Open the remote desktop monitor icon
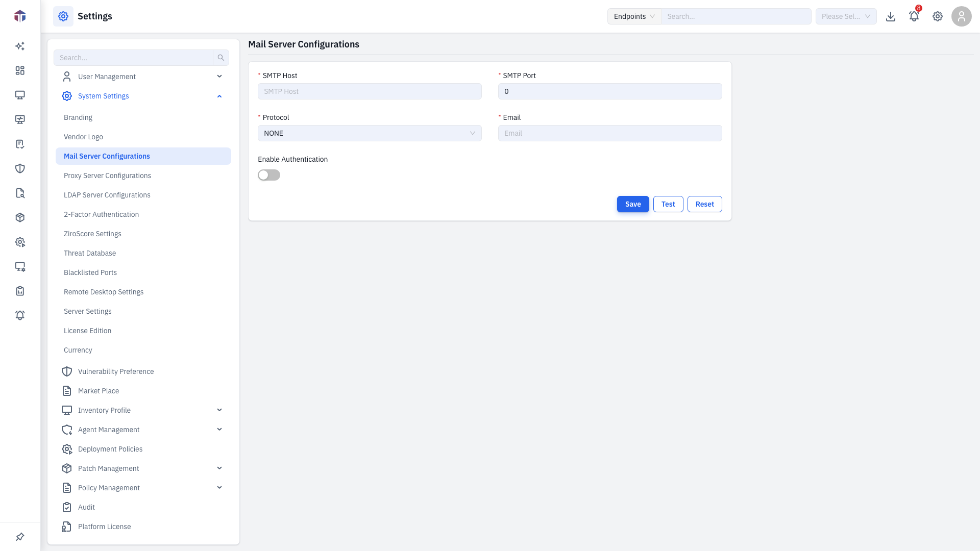 (20, 119)
